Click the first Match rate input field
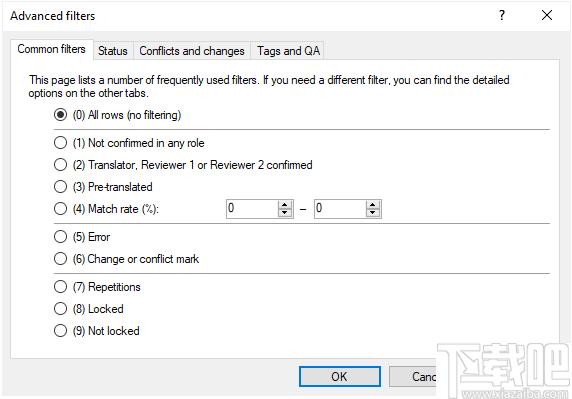 (252, 209)
